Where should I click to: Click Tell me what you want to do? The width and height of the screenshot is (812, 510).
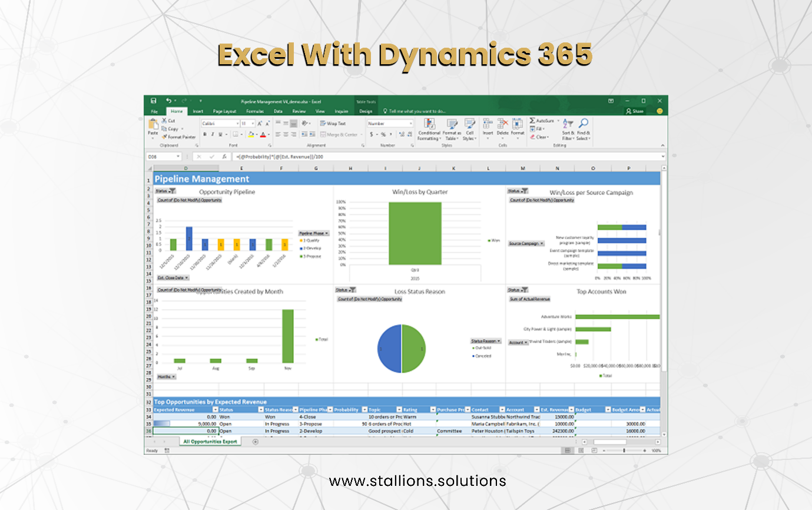(x=414, y=111)
